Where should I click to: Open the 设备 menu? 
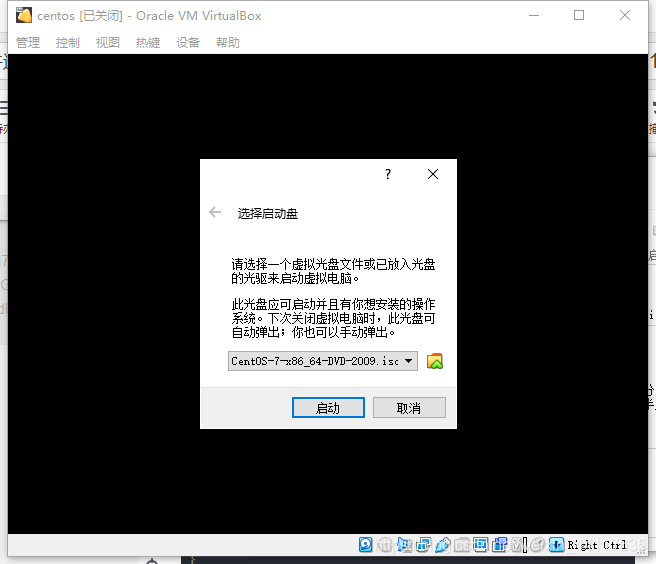pos(188,42)
